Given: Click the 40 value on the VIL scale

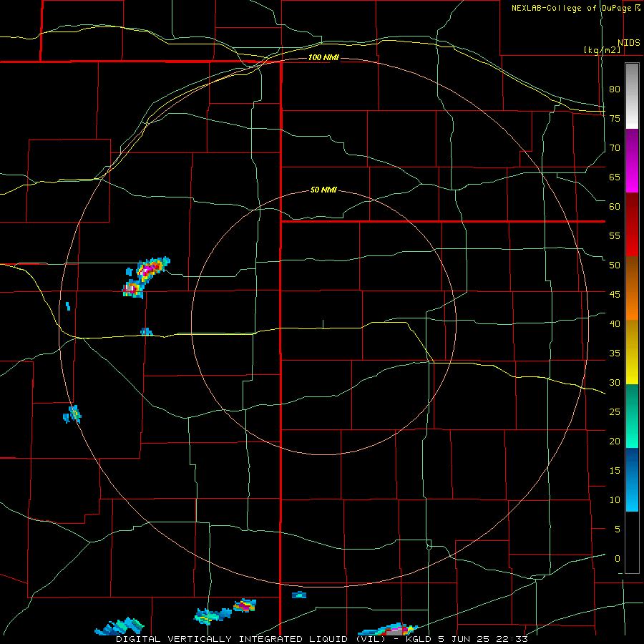Looking at the screenshot, I should point(615,323).
